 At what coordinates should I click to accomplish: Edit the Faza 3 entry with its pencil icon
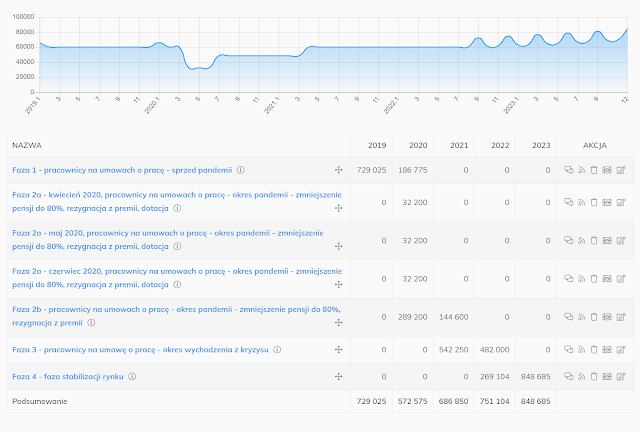pyautogui.click(x=621, y=349)
